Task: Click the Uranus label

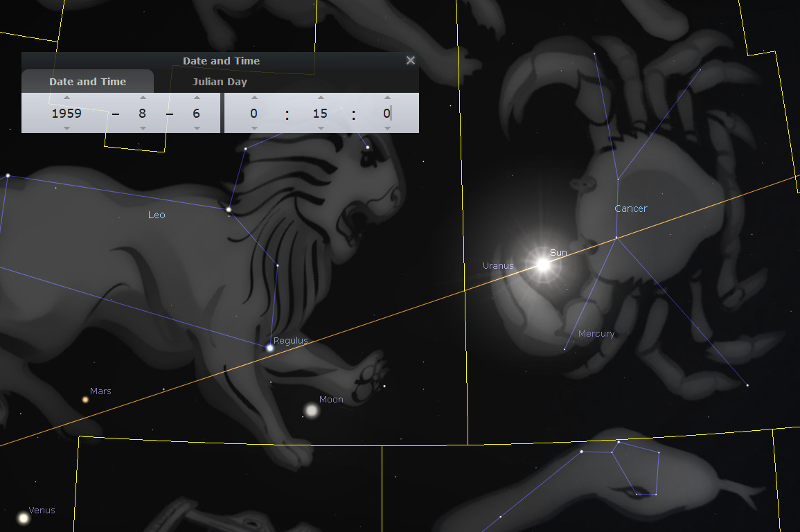Action: 498,266
